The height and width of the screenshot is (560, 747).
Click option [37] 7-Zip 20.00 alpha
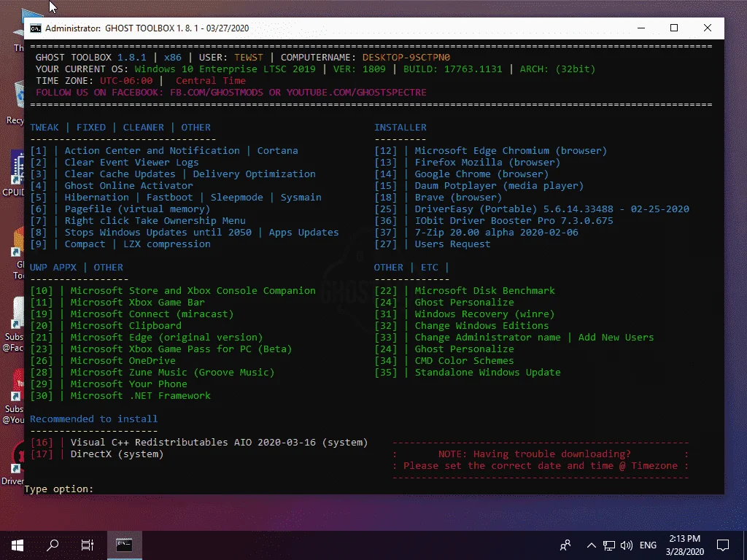pos(476,233)
